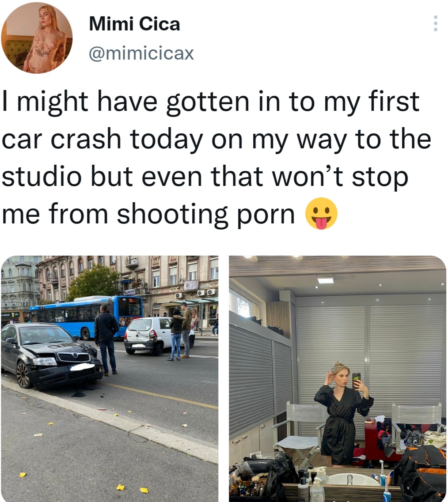Screen dimensions: 448x502
Task: Click the tongue-out emoji in the tweet
Action: point(321,213)
